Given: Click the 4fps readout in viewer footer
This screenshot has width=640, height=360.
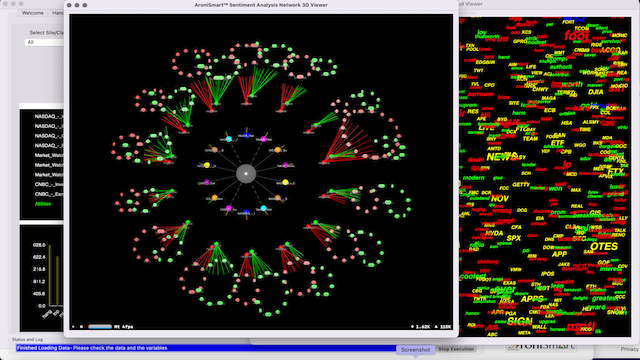Looking at the screenshot, I should 128,327.
